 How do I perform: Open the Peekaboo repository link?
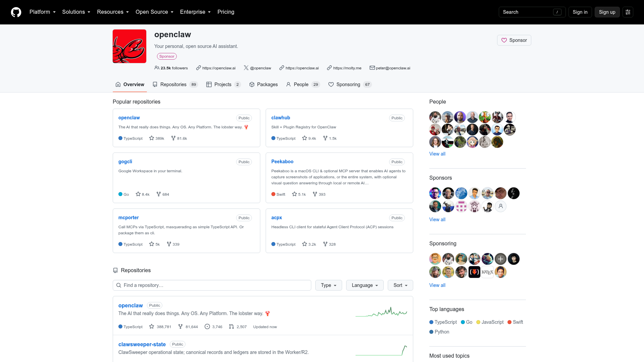[x=282, y=162]
